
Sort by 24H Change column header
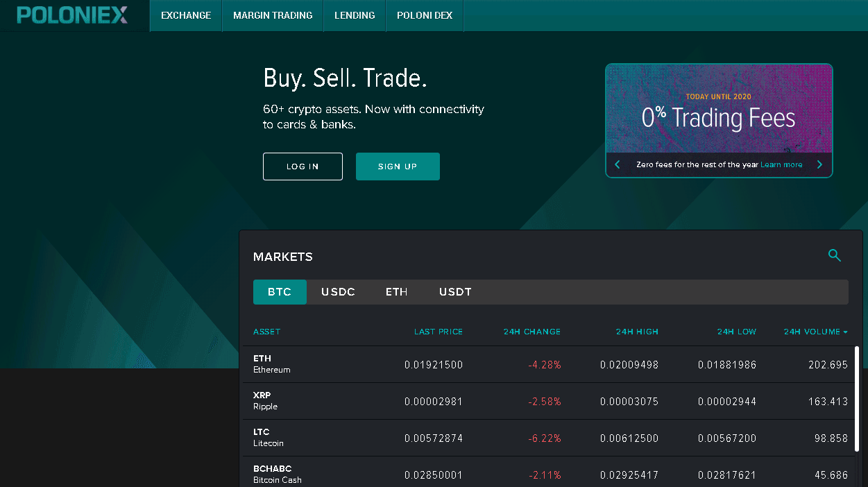click(x=532, y=332)
